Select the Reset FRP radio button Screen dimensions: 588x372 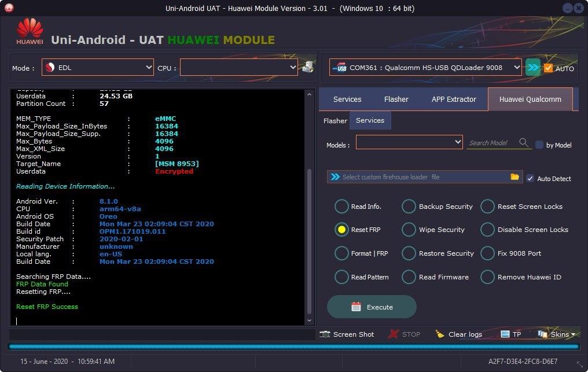(341, 230)
